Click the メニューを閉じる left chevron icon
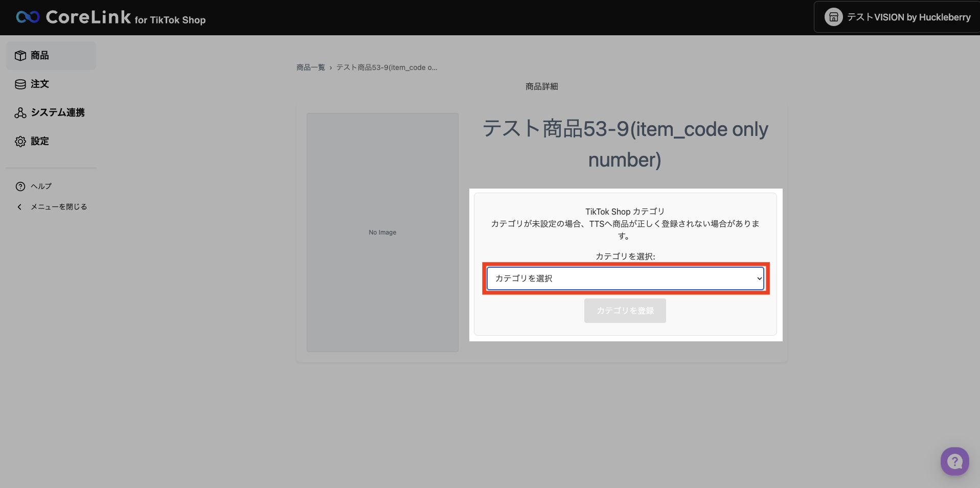The image size is (980, 488). pos(19,207)
